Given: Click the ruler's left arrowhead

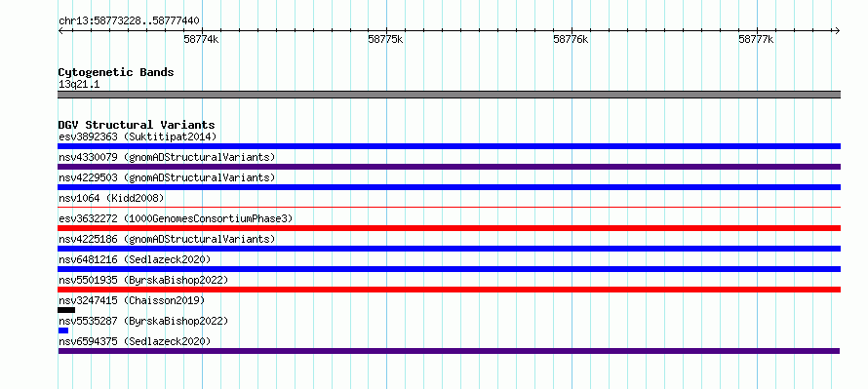Looking at the screenshot, I should click(x=60, y=30).
